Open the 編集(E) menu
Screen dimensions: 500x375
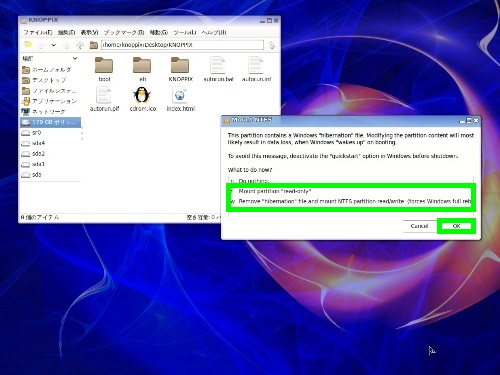[66, 32]
